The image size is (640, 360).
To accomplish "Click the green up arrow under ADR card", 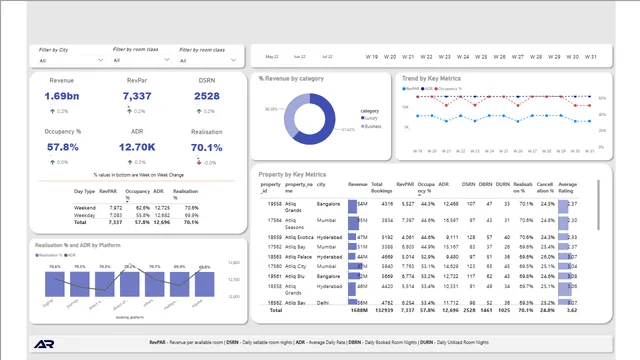I will pyautogui.click(x=130, y=162).
